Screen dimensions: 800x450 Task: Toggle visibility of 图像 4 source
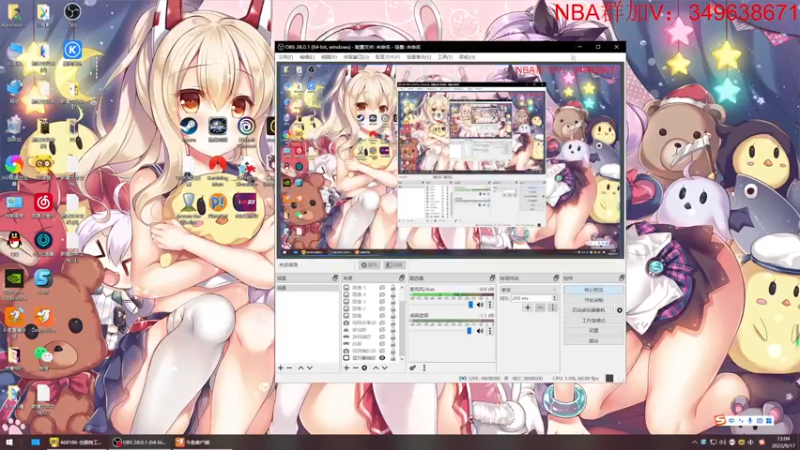pyautogui.click(x=382, y=295)
